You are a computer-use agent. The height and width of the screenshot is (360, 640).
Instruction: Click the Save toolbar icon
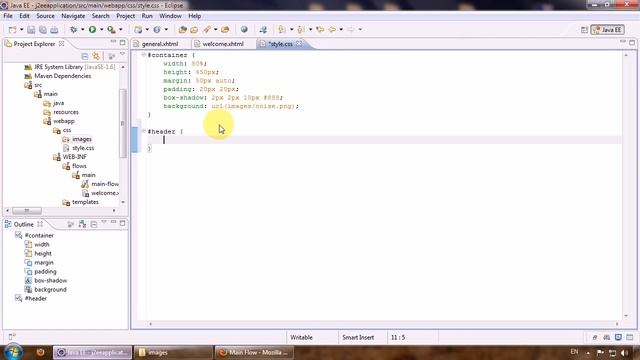(x=31, y=29)
